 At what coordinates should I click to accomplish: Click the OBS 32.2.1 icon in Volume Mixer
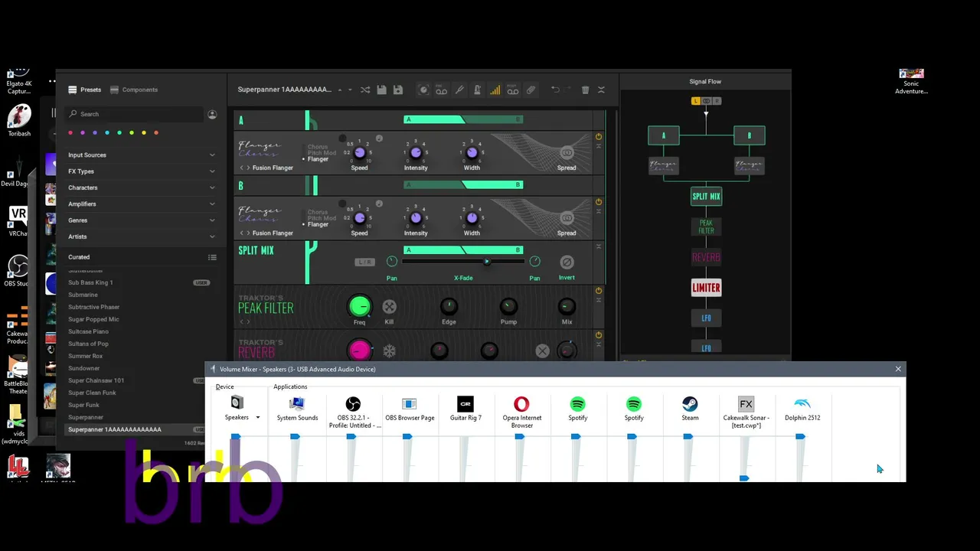point(353,403)
